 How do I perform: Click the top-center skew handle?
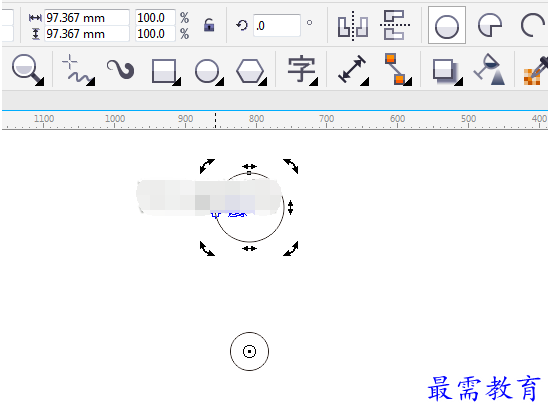[x=249, y=166]
